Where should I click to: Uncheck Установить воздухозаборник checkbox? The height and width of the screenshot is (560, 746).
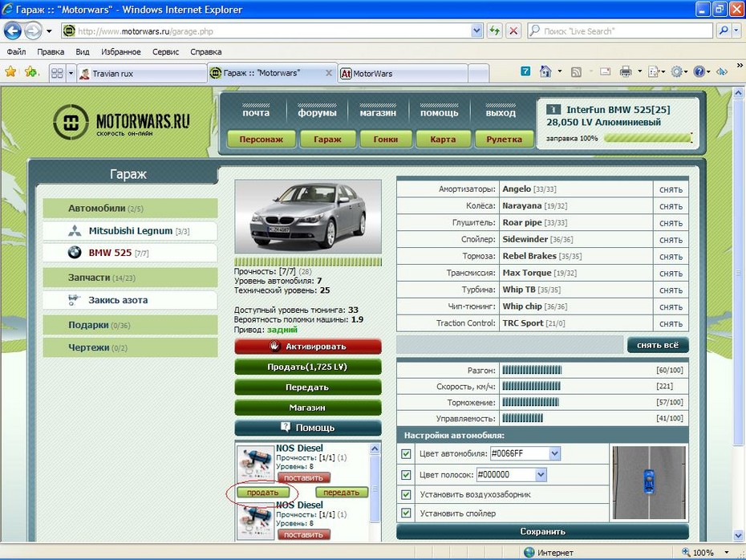[406, 495]
